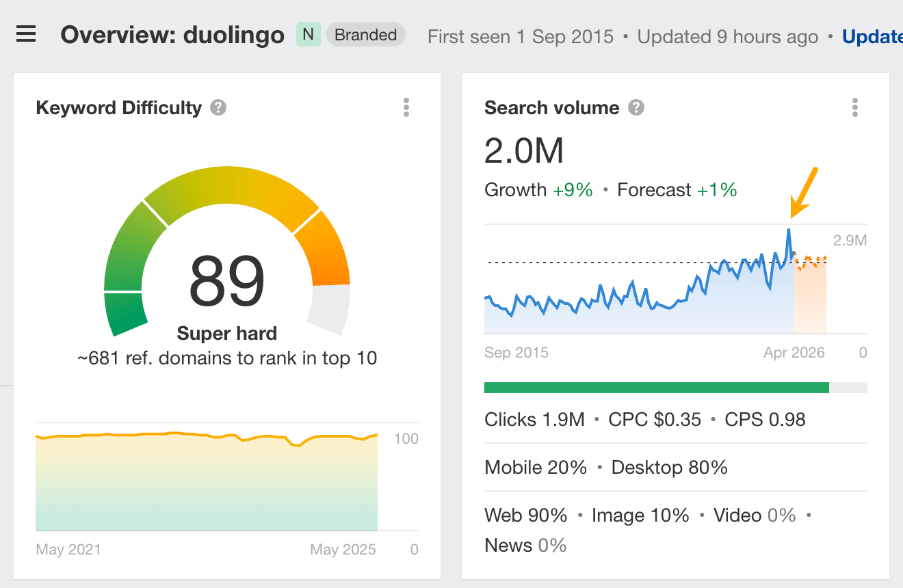Click the Branded keyword tag
The width and height of the screenshot is (903, 588).
pyautogui.click(x=365, y=34)
